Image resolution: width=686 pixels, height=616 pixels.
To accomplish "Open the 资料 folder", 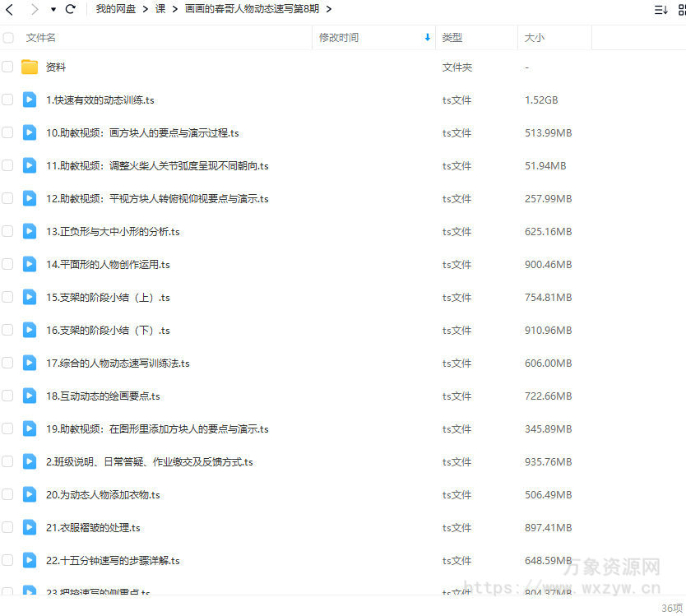I will pyautogui.click(x=55, y=67).
